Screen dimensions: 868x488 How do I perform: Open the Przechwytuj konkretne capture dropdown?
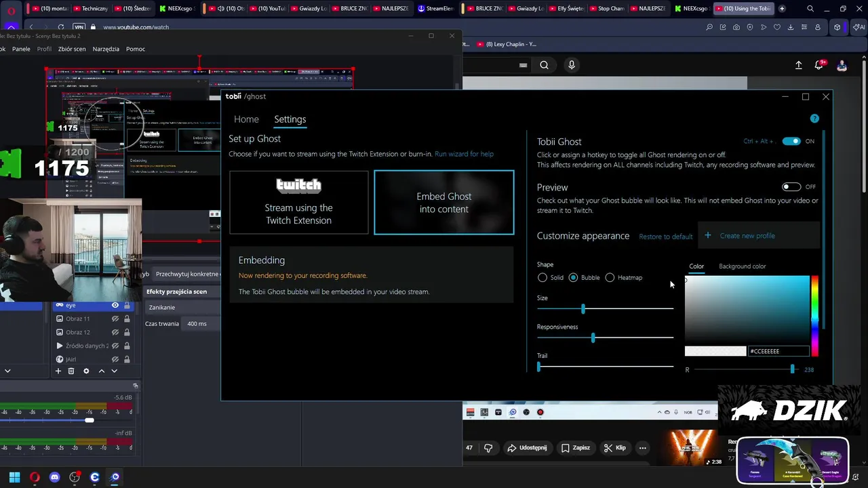(x=187, y=274)
